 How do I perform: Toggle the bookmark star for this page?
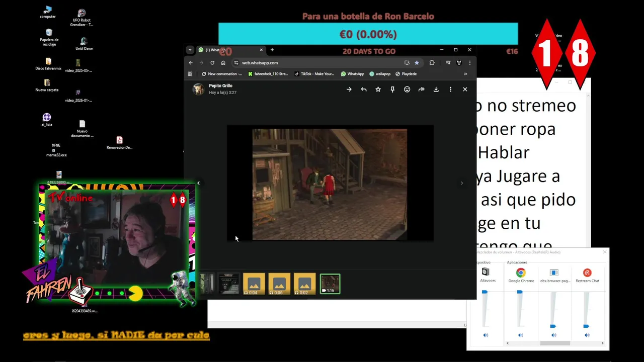pyautogui.click(x=417, y=63)
